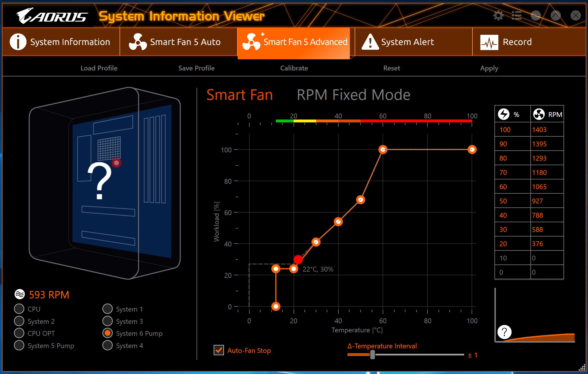Click the System Alert warning triangle icon
The image size is (588, 374).
[370, 42]
